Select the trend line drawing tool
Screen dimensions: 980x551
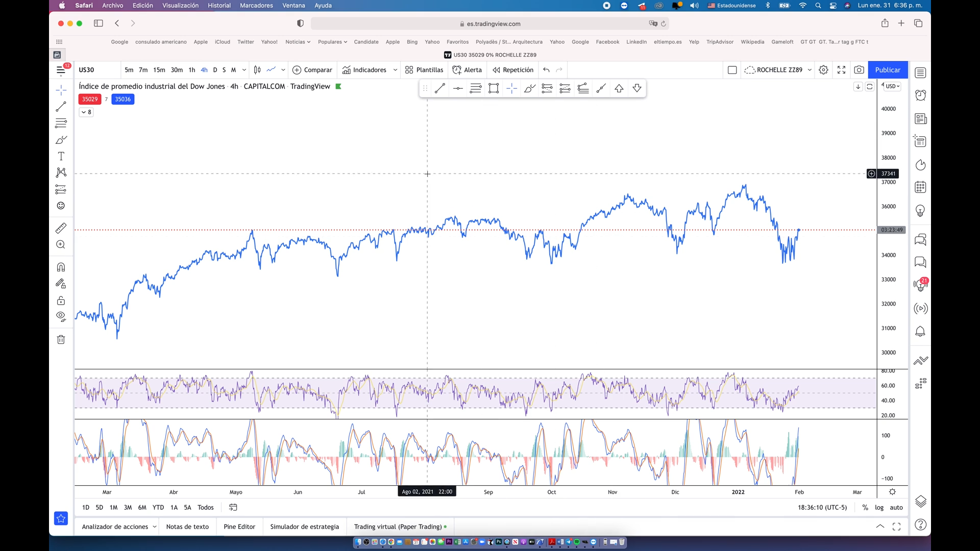coord(61,107)
